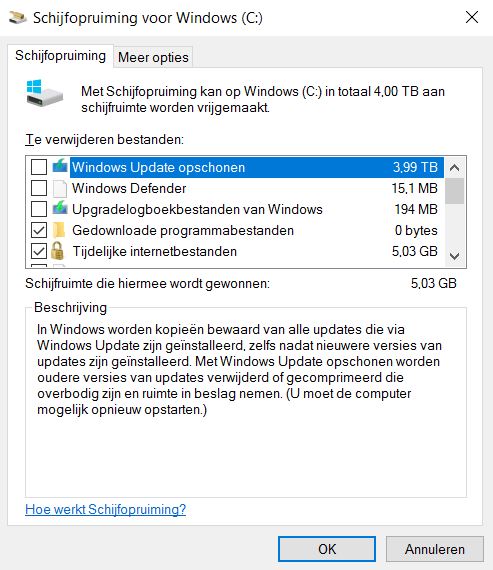Enable the Windows Update opschonen checkbox
The image size is (493, 570).
click(39, 167)
